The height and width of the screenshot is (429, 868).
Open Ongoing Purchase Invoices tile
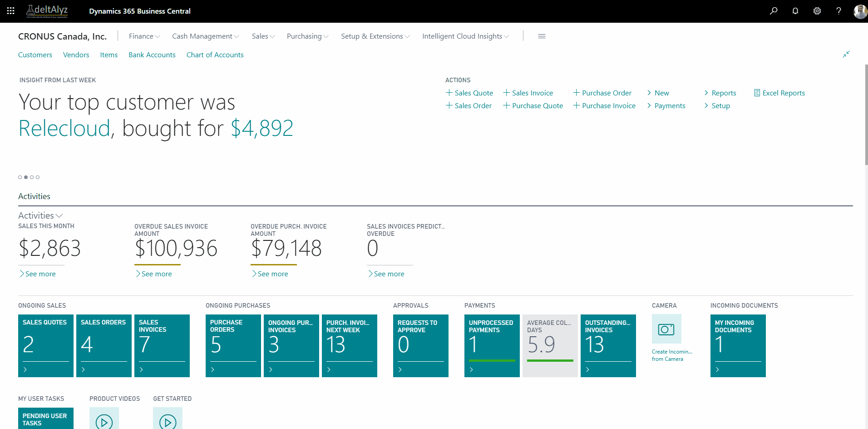[291, 346]
